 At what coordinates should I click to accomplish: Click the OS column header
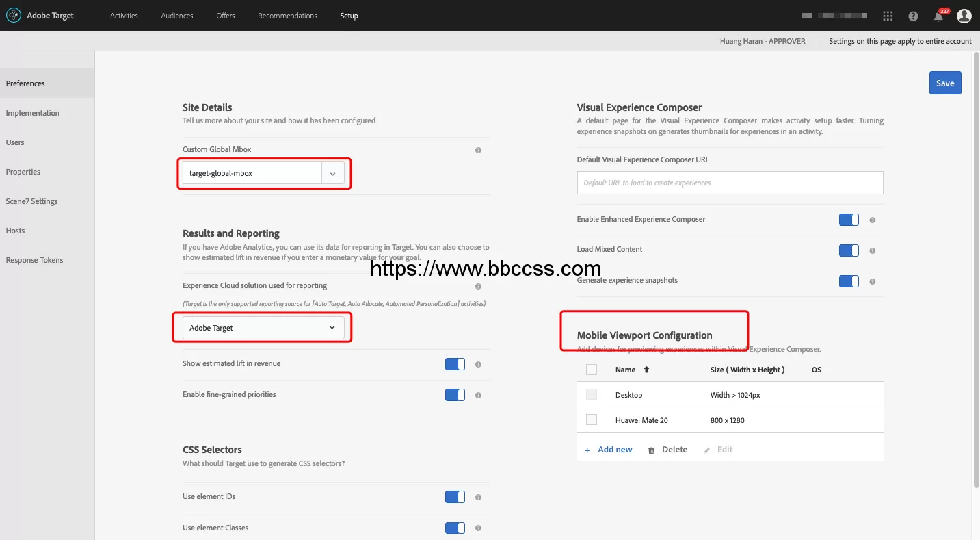[817, 370]
